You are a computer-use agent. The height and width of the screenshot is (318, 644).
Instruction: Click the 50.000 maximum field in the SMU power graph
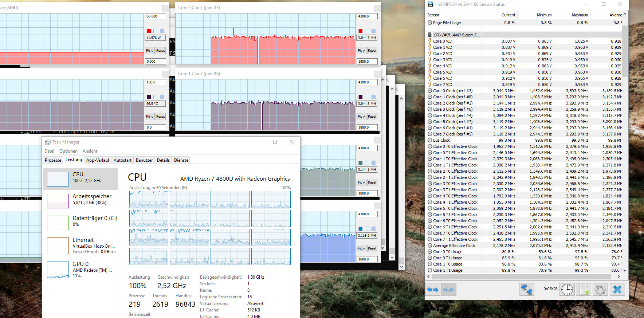(156, 16)
